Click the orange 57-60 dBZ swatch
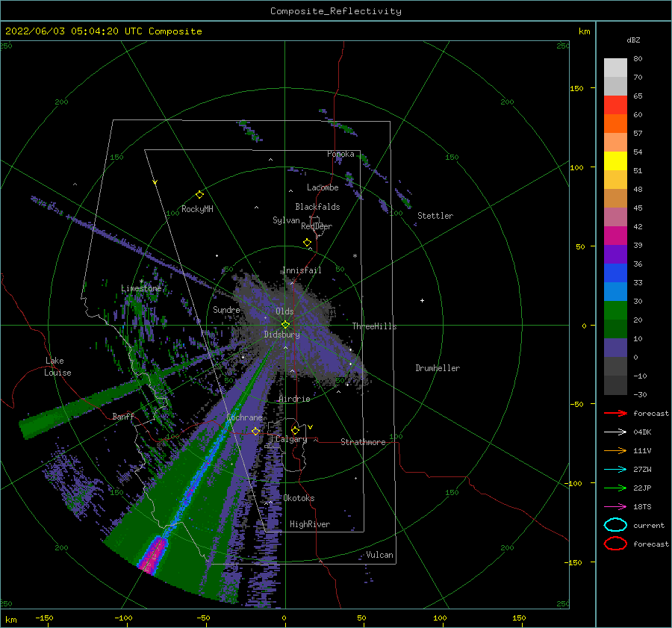This screenshot has height=628, width=672. click(615, 124)
